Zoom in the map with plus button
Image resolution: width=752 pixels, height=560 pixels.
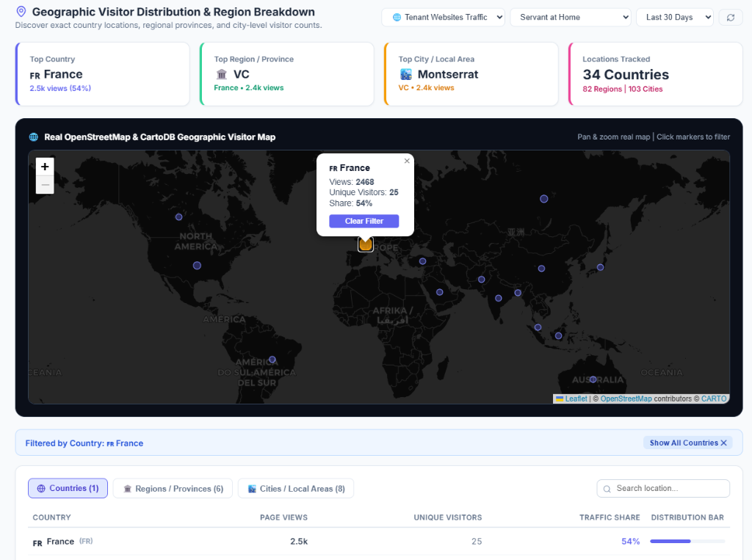point(45,167)
